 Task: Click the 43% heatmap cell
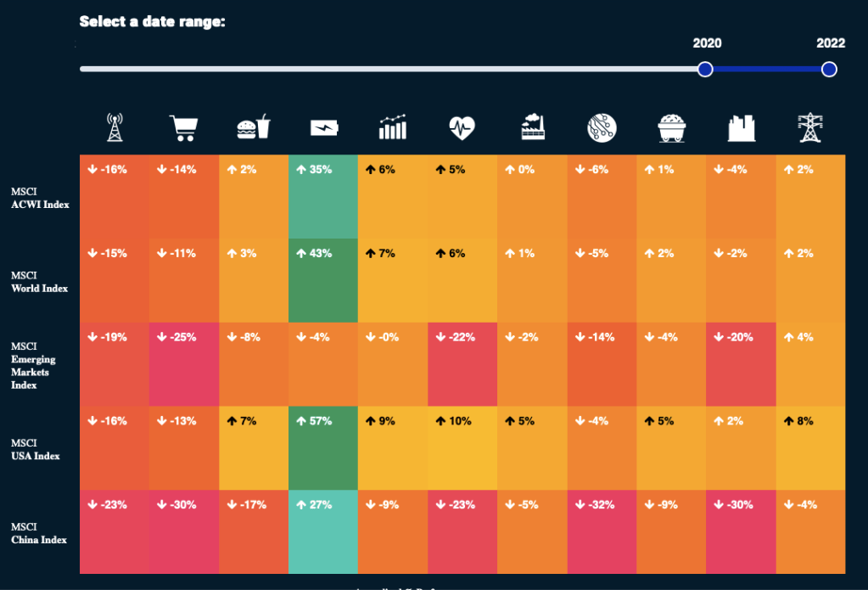pyautogui.click(x=323, y=280)
